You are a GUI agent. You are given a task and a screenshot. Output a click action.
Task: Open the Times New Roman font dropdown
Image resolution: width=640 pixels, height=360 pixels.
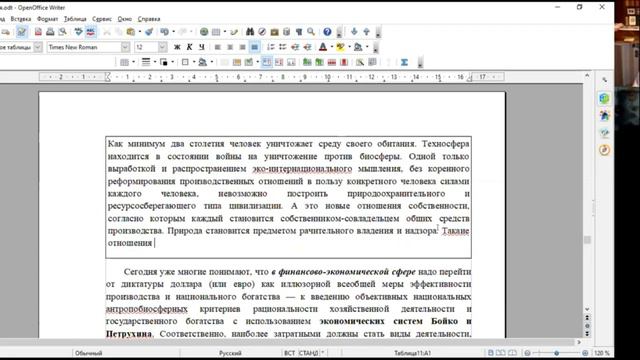coord(125,47)
